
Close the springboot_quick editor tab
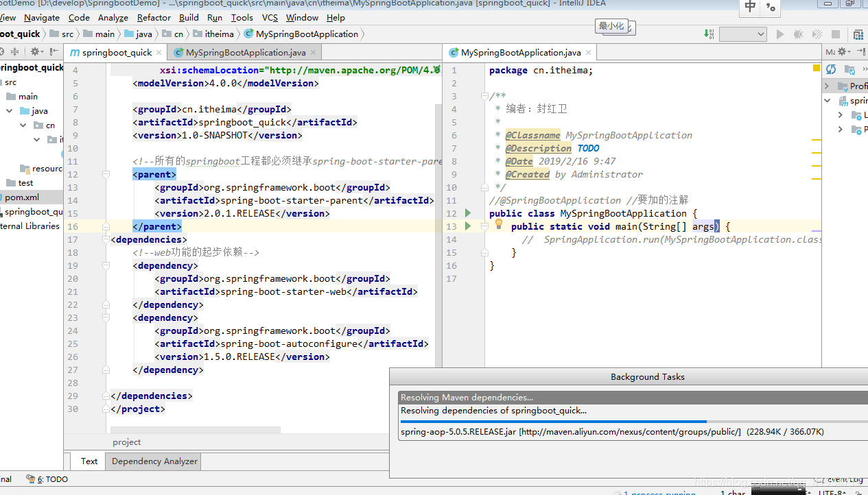click(x=159, y=53)
